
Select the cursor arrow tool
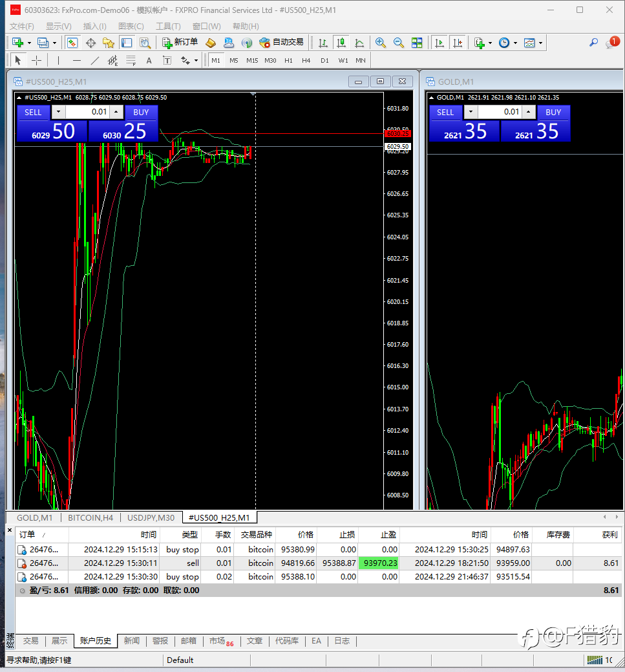pos(18,60)
